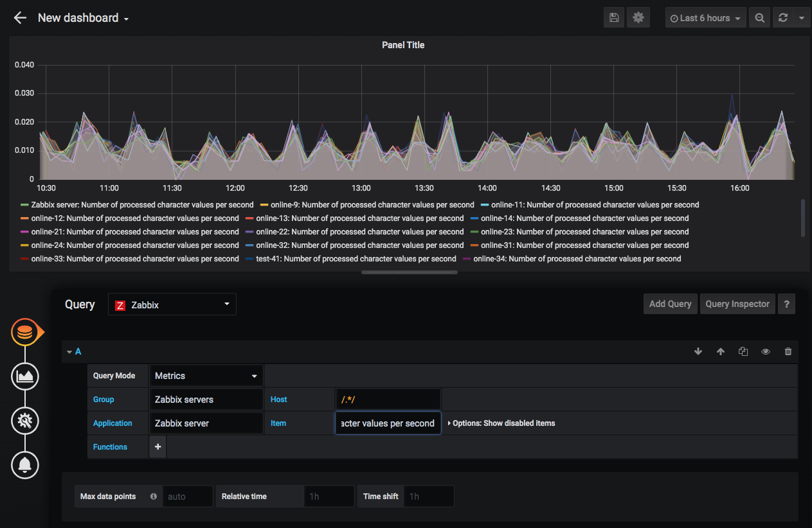Screen dimensions: 812x528
Task: Click the Group field Zabbix servers
Action: 206,400
